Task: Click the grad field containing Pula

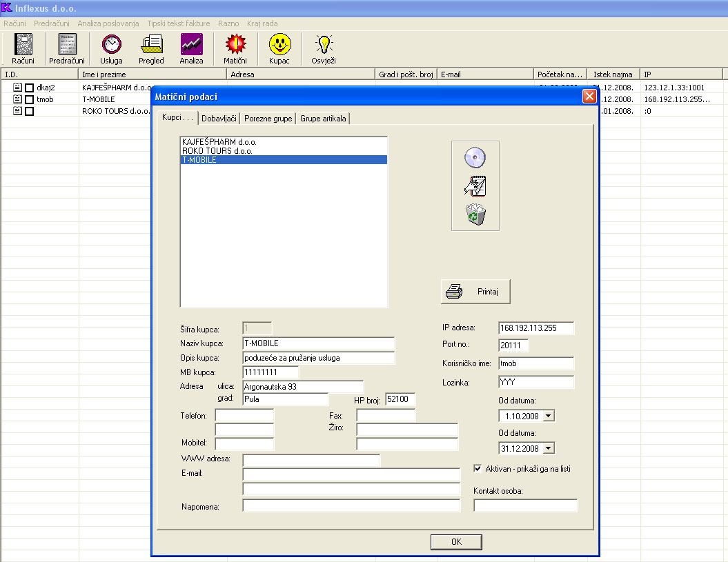Action: 286,399
